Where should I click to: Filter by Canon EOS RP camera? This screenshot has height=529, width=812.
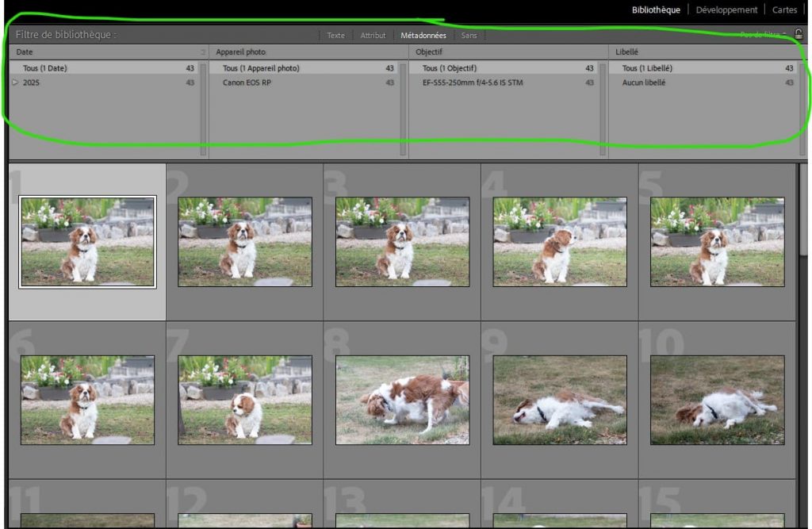coord(247,82)
